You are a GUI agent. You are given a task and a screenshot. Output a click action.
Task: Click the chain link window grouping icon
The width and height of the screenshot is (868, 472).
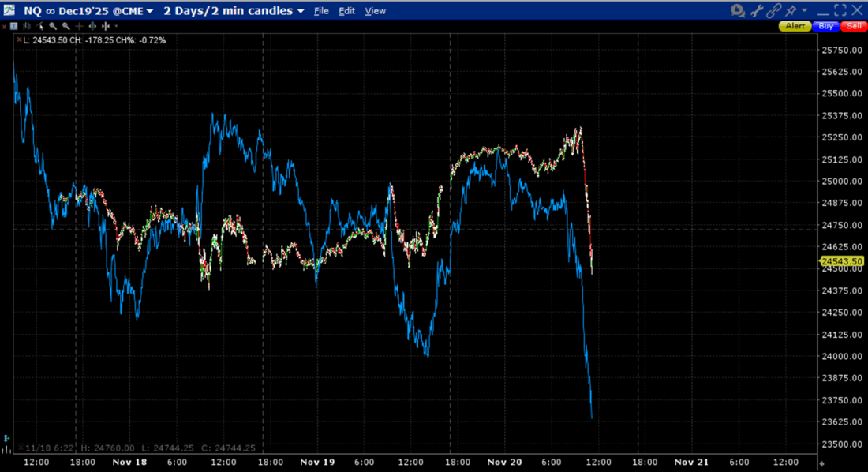773,10
